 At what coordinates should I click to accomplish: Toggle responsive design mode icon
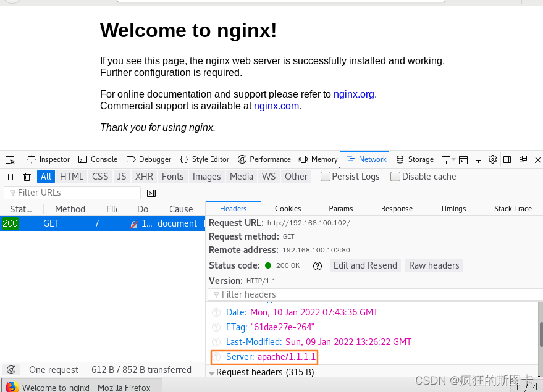click(478, 159)
